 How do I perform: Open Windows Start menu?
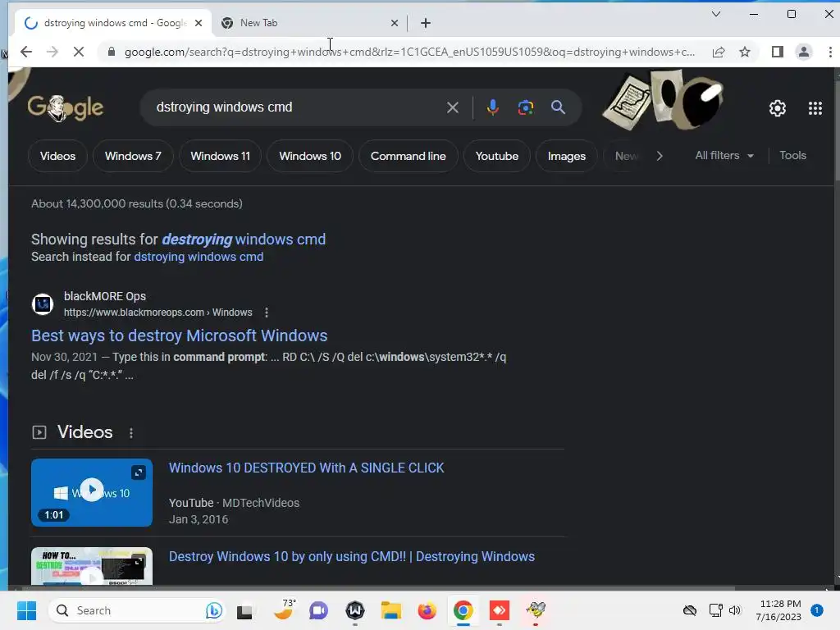[x=26, y=610]
